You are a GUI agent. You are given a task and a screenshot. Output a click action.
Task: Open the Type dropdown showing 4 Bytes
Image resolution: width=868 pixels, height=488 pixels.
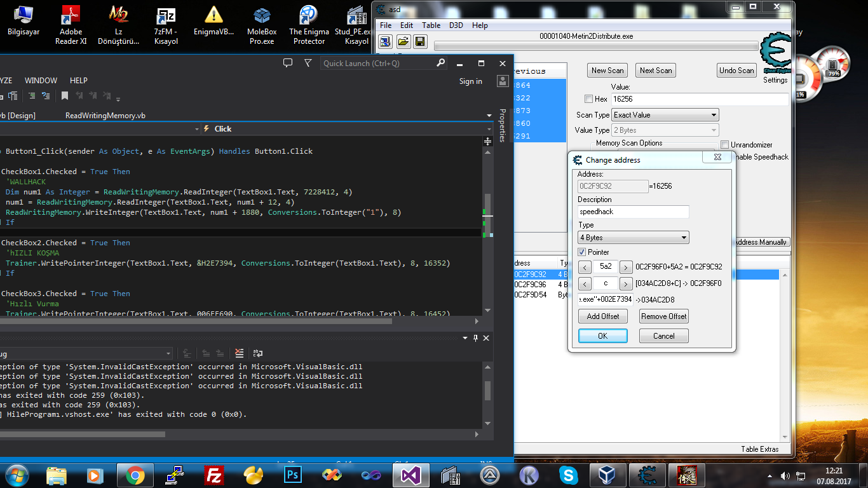tap(634, 238)
